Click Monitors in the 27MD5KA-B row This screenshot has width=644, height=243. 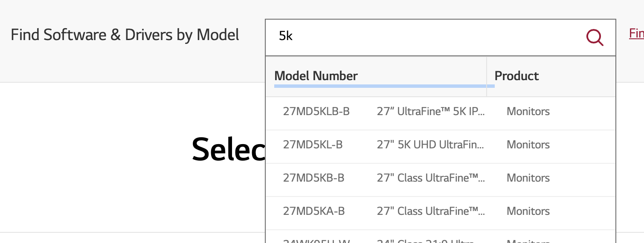point(528,211)
